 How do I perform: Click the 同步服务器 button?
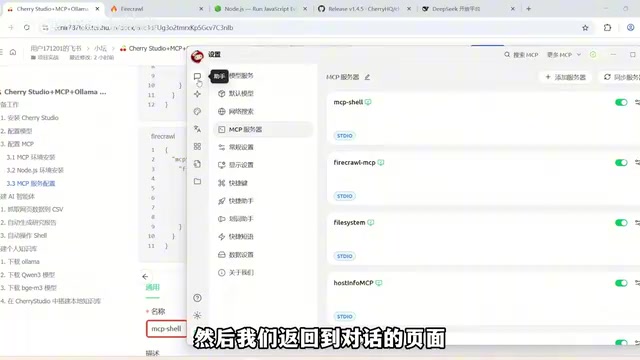(x=621, y=77)
